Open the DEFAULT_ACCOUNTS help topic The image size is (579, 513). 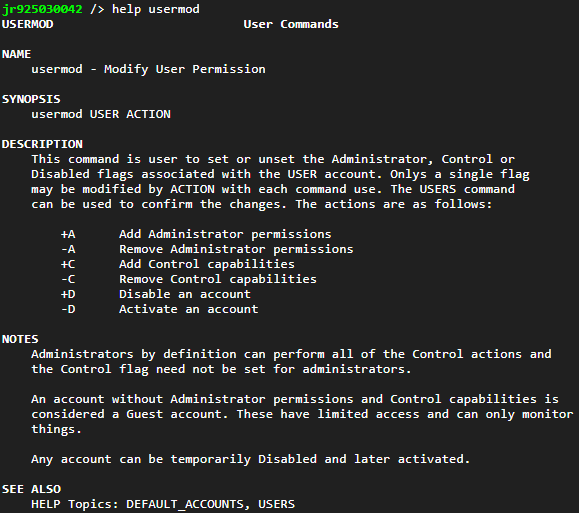[x=185, y=504]
